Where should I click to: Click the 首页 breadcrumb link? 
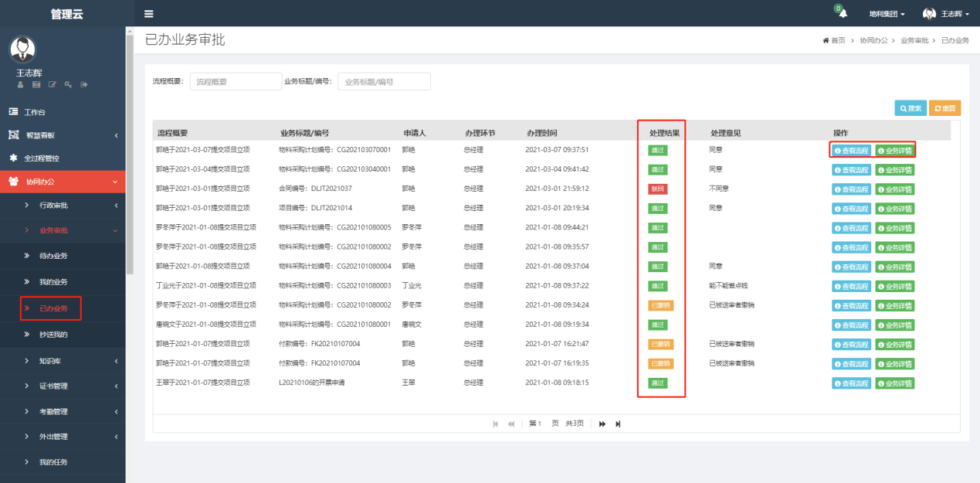pyautogui.click(x=838, y=40)
